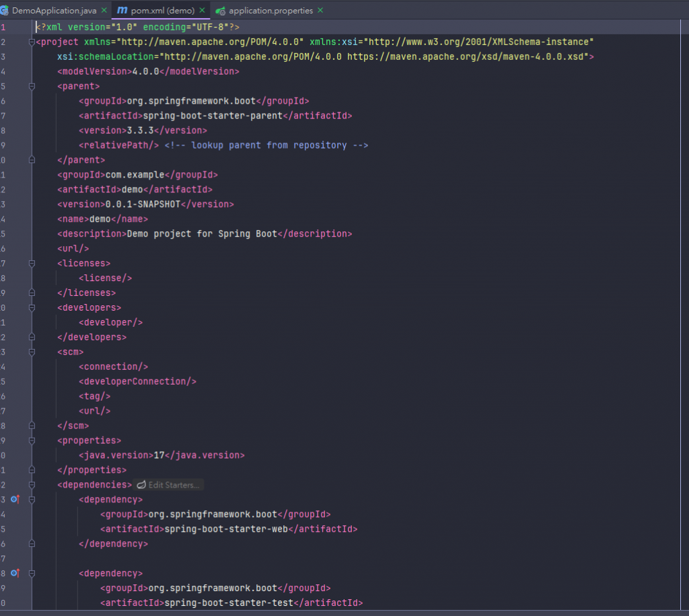Click the <tag/> element in scm
Screen dimensions: 689x616
coord(94,396)
